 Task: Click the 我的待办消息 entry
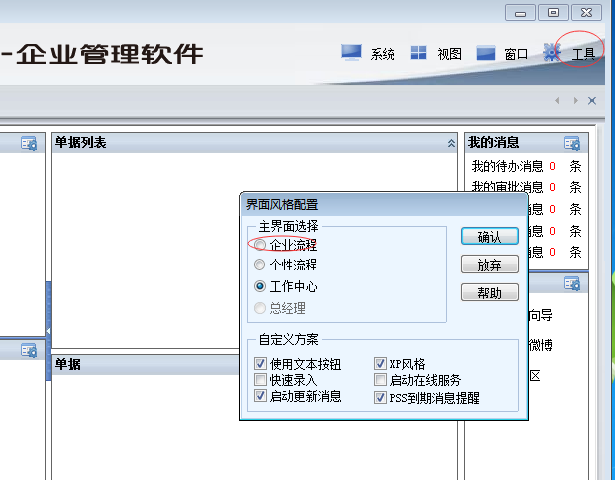507,166
